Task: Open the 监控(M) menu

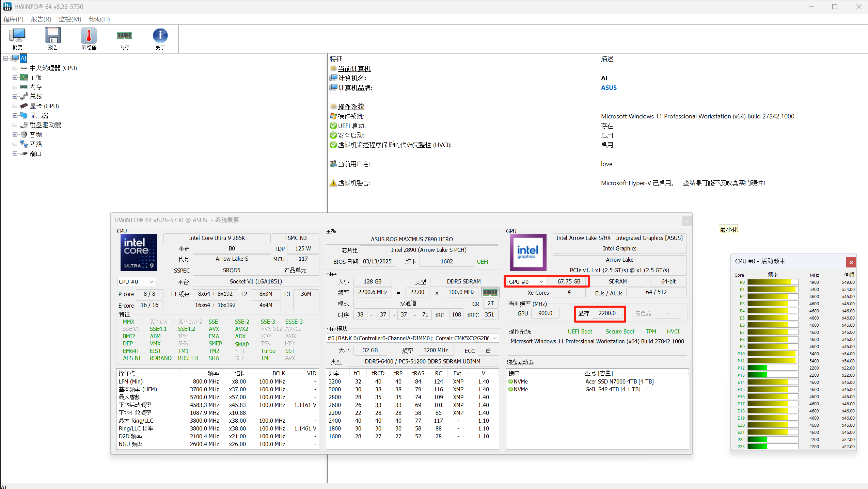Action: click(70, 19)
